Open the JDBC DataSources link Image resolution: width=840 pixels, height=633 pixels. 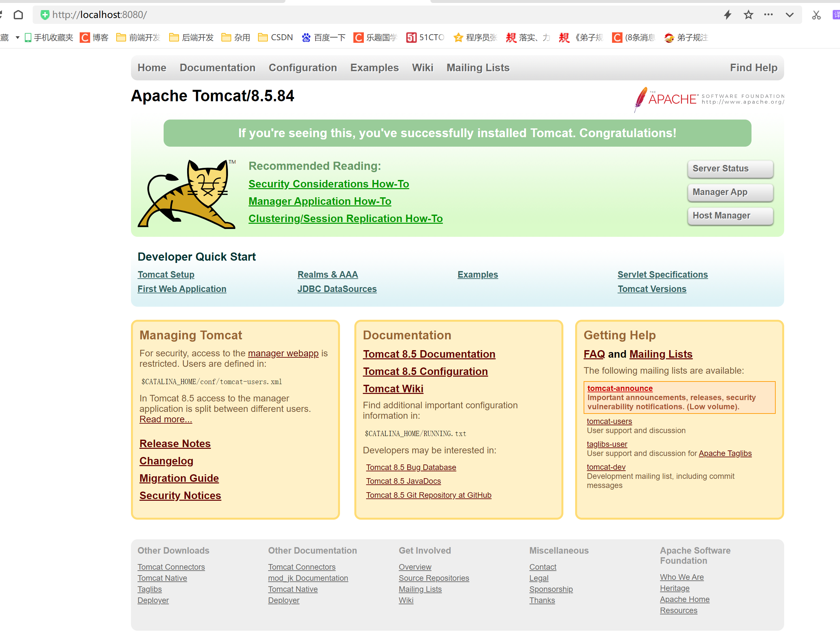337,289
